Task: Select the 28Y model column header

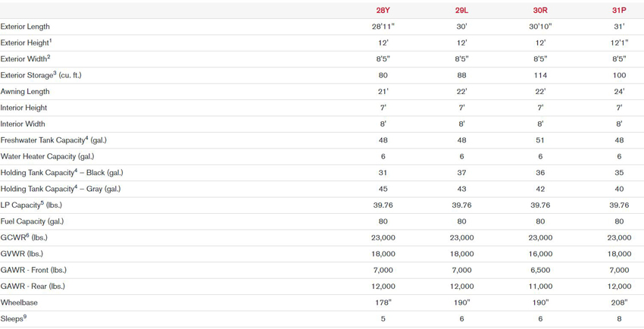Action: coord(383,11)
